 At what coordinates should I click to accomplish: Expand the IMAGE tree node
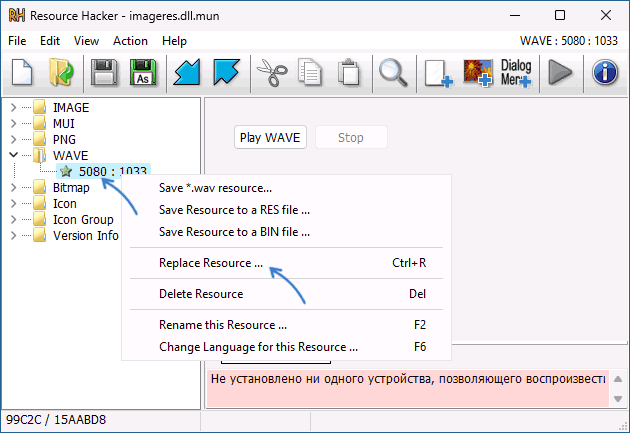(13, 107)
